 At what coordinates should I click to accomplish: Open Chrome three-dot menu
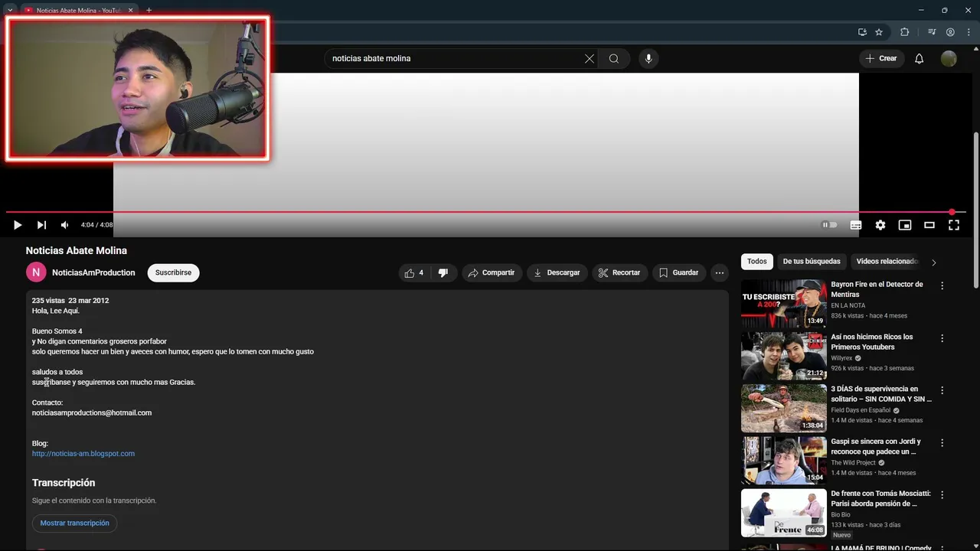click(969, 32)
